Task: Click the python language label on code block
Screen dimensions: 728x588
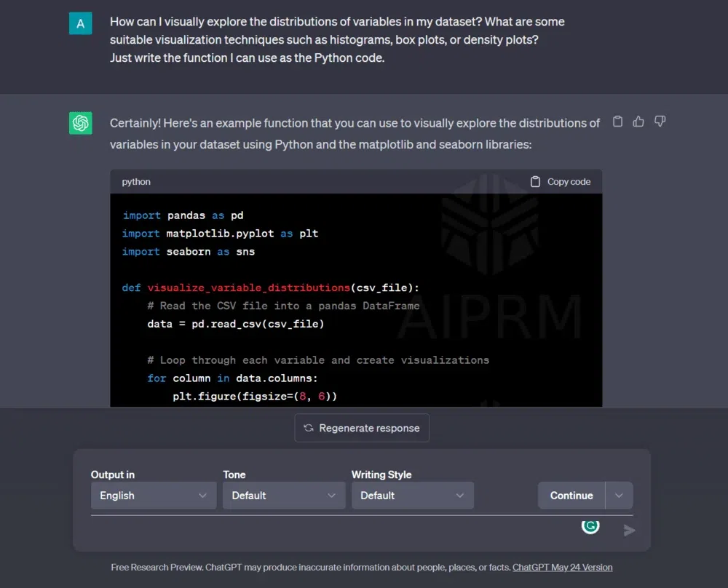Action: click(x=136, y=182)
